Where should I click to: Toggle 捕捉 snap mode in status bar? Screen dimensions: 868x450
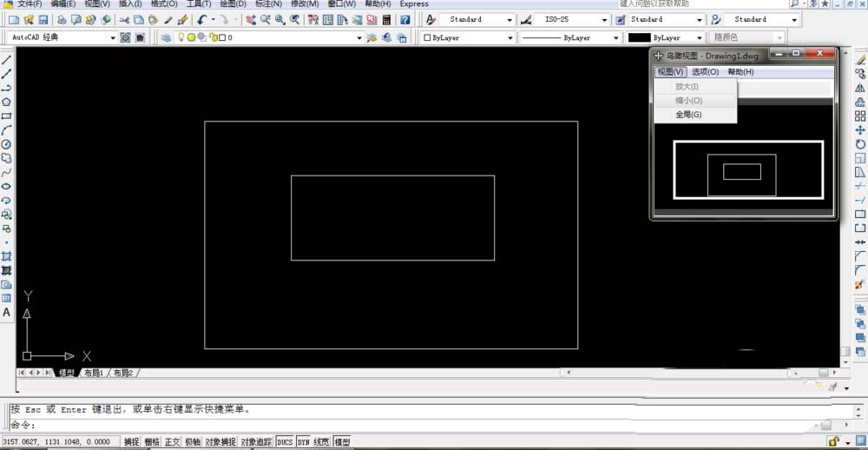(131, 442)
